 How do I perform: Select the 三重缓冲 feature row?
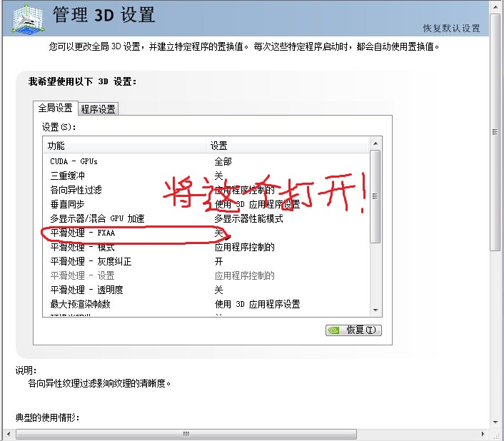pyautogui.click(x=68, y=176)
